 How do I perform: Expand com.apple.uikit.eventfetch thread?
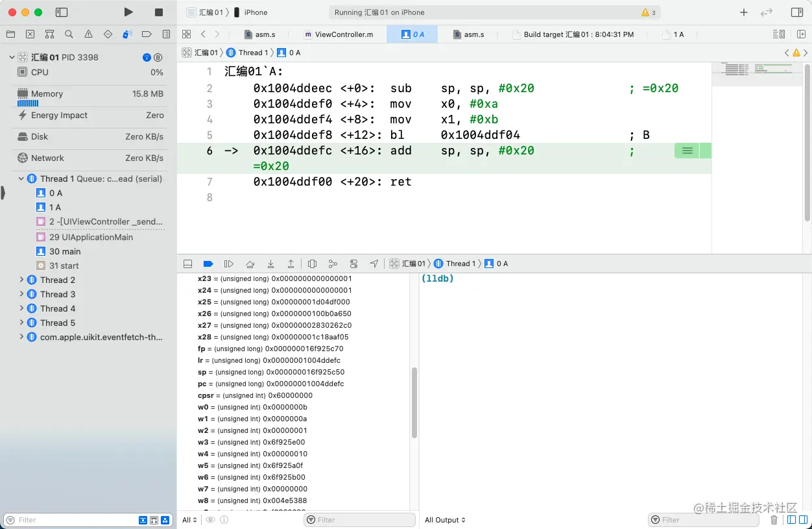coord(21,337)
